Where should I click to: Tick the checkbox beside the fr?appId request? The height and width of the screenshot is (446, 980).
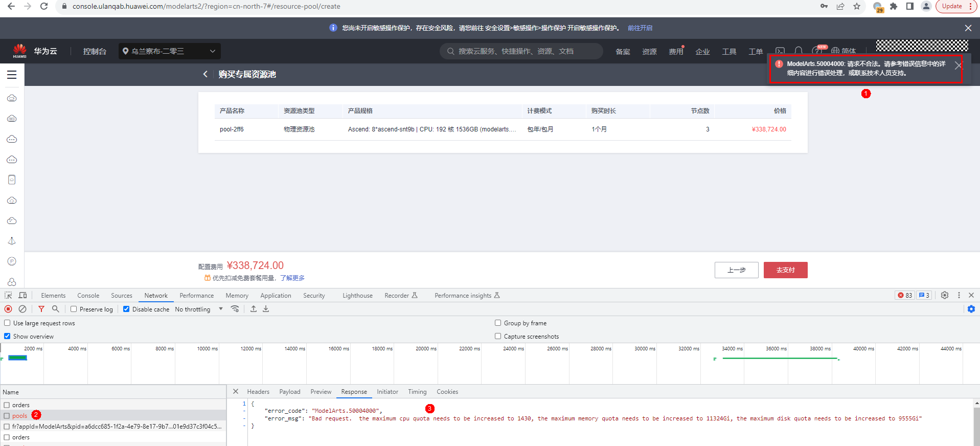(x=7, y=427)
